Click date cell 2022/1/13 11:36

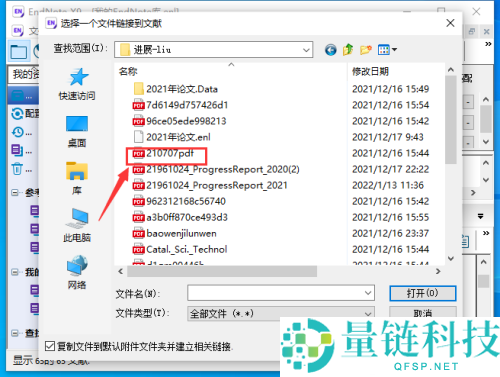tap(388, 185)
